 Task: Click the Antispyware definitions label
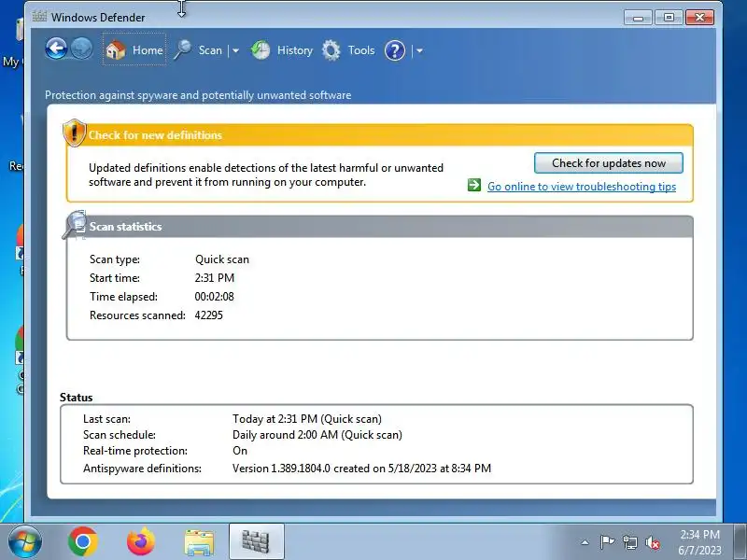pyautogui.click(x=142, y=469)
